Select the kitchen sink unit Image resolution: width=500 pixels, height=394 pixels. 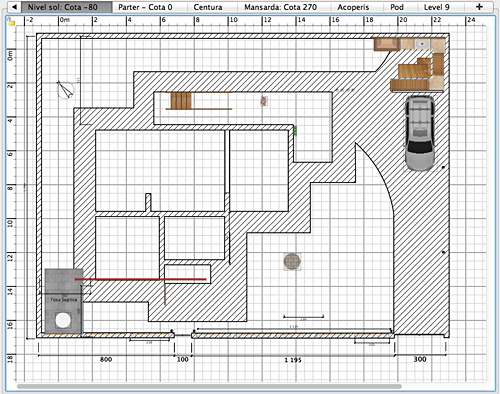point(422,44)
